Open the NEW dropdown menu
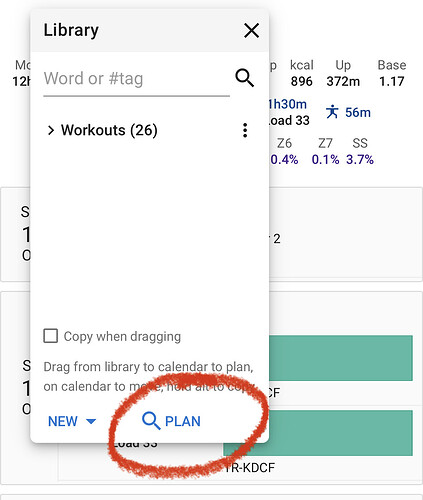423x500 pixels. pos(72,421)
